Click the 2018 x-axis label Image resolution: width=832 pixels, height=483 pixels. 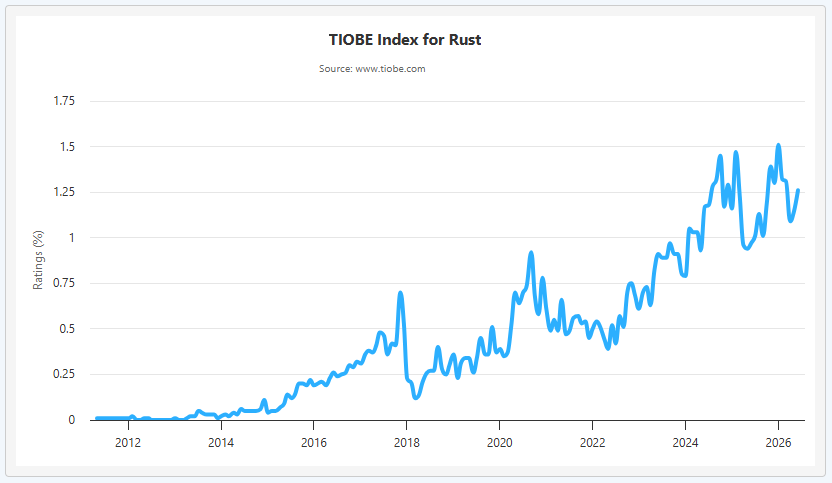coord(406,443)
